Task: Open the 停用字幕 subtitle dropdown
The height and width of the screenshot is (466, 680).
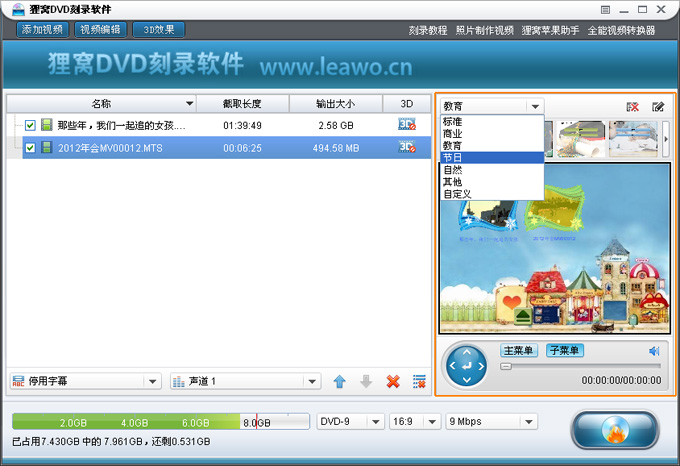Action: pos(85,381)
